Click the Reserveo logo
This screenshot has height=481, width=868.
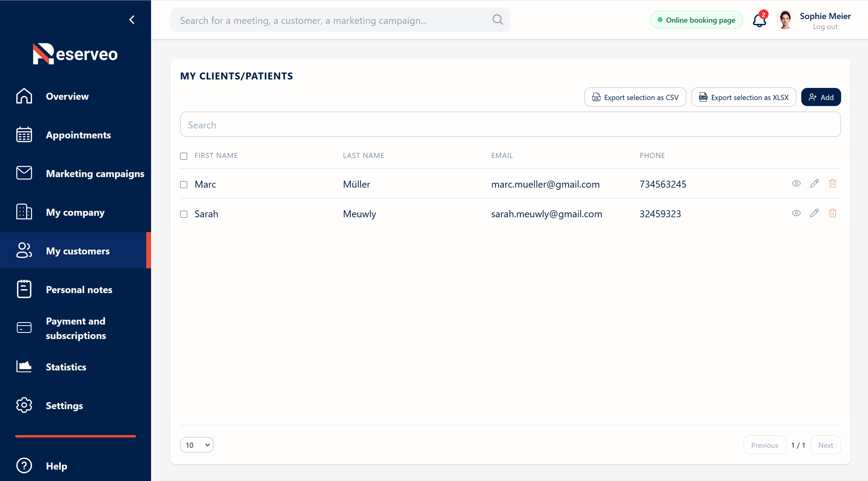[x=75, y=54]
